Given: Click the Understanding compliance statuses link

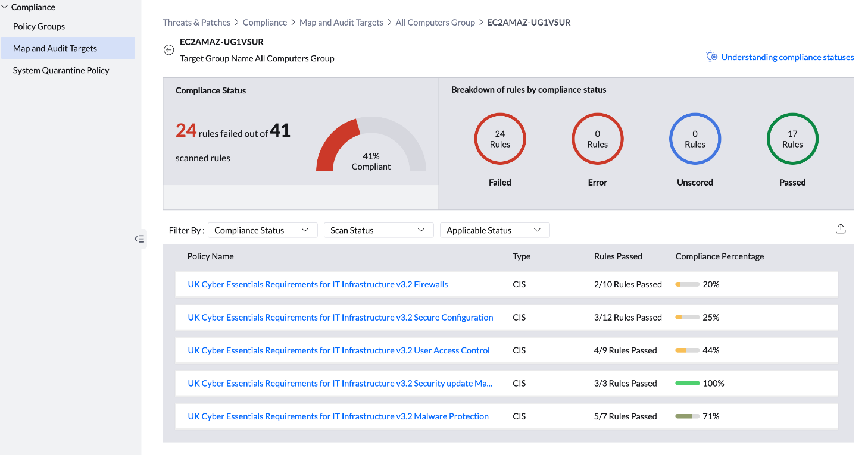Looking at the screenshot, I should tap(788, 57).
